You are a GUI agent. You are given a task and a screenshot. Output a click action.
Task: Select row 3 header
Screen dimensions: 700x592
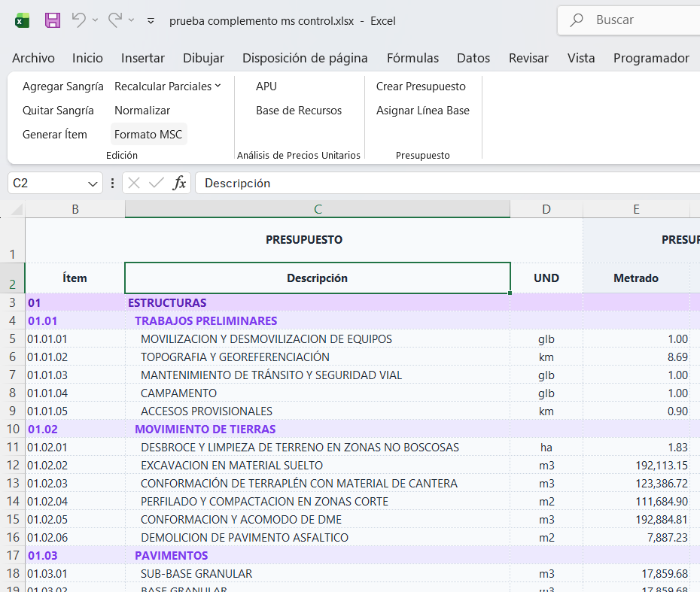pyautogui.click(x=13, y=302)
